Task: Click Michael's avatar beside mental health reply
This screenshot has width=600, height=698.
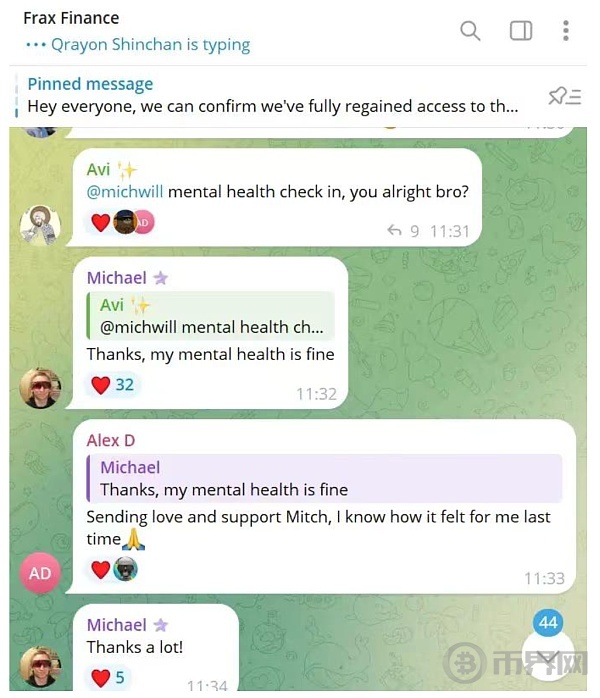Action: tap(40, 388)
